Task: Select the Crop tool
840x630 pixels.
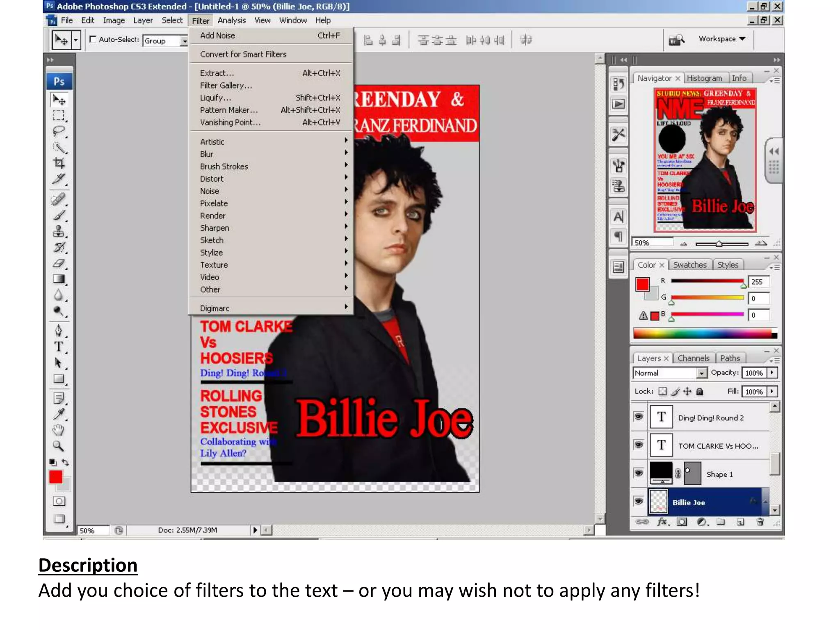Action: click(59, 163)
